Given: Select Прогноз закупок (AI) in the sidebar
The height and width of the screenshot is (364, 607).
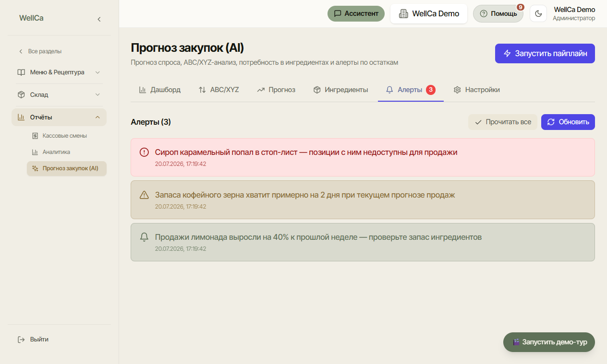Looking at the screenshot, I should (x=67, y=168).
